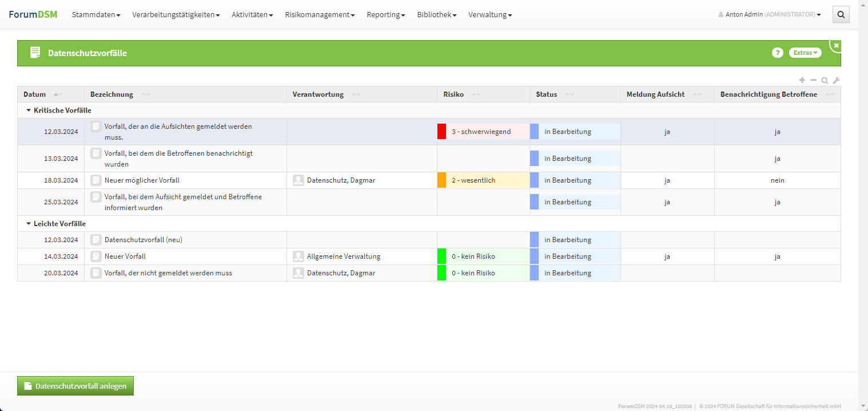The height and width of the screenshot is (411, 868).
Task: Open the Risikomanagement menu
Action: coord(320,15)
